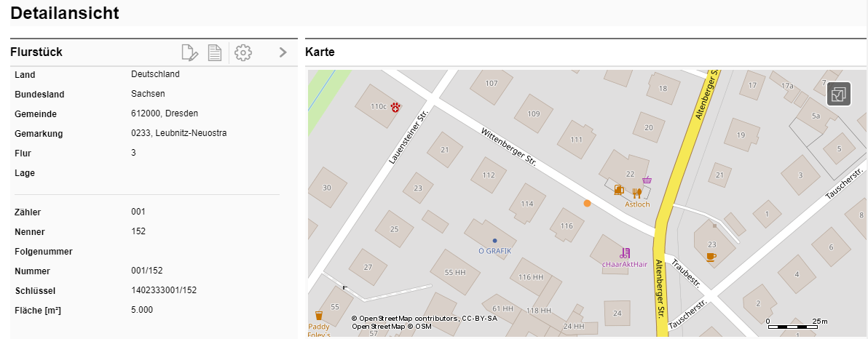This screenshot has width=868, height=339.
Task: Open the Flurstück settings gear
Action: [243, 52]
